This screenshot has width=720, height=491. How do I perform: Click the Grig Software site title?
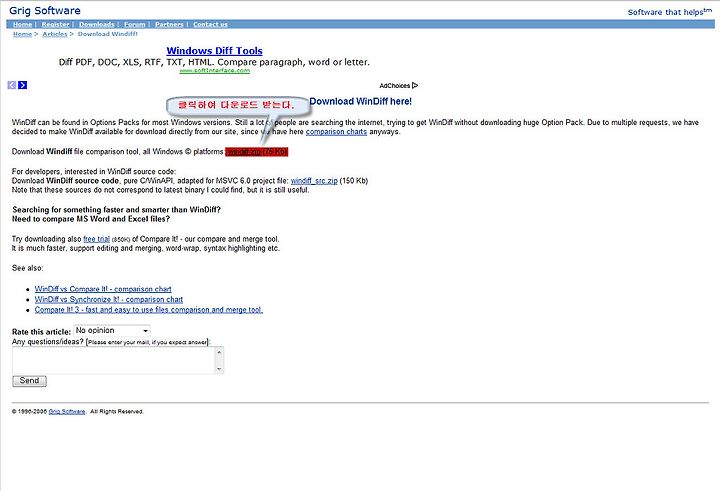pos(45,11)
